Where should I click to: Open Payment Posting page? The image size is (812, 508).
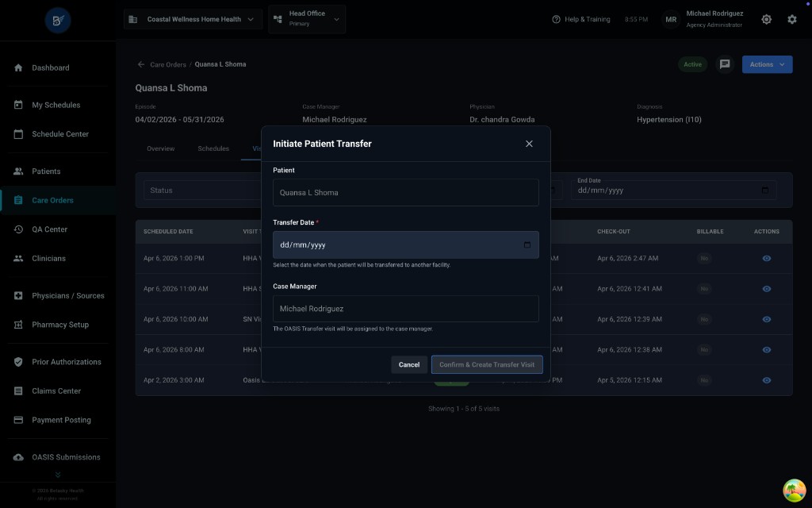click(x=58, y=421)
